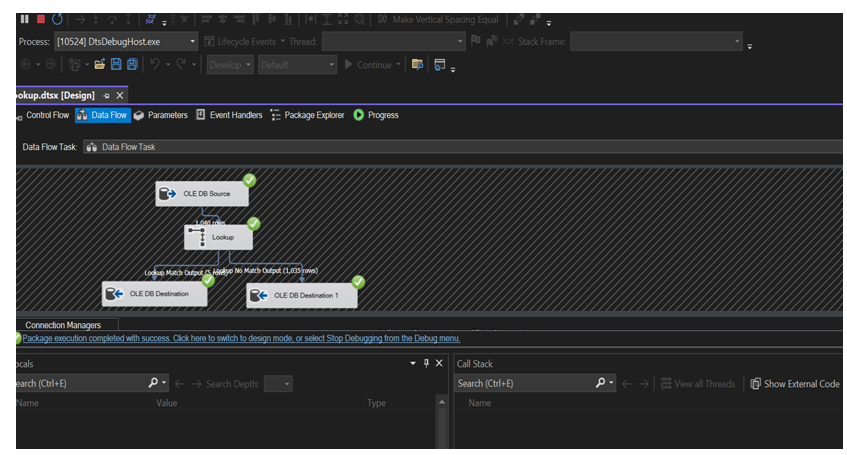The width and height of the screenshot is (847, 455).
Task: Open the Locals panel window options arrow
Action: 413,363
